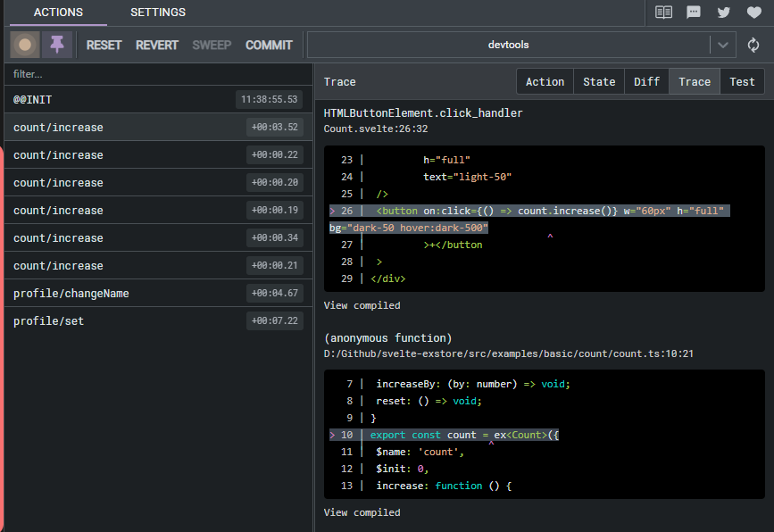Select count/increase action at +00:00.34
774x532 pixels.
pos(158,237)
